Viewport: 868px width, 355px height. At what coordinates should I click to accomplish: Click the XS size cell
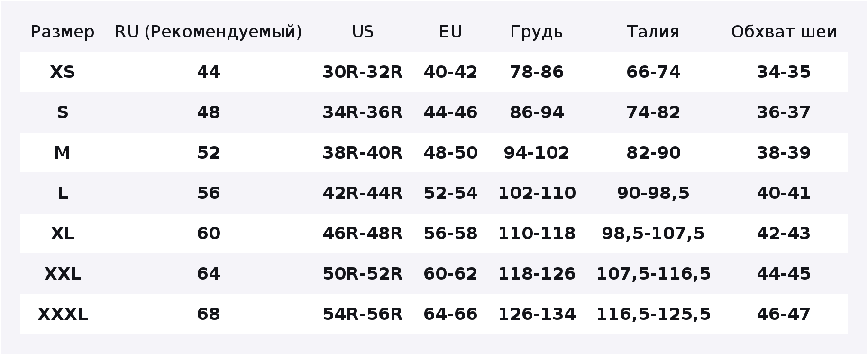click(x=63, y=72)
